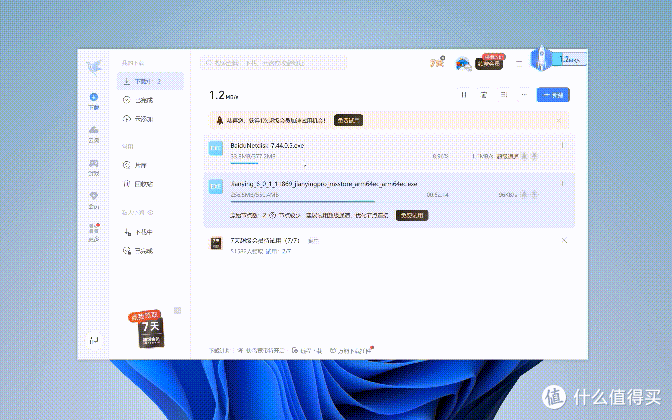Dismiss the orange promotion banner
The width and height of the screenshot is (672, 420).
click(559, 120)
